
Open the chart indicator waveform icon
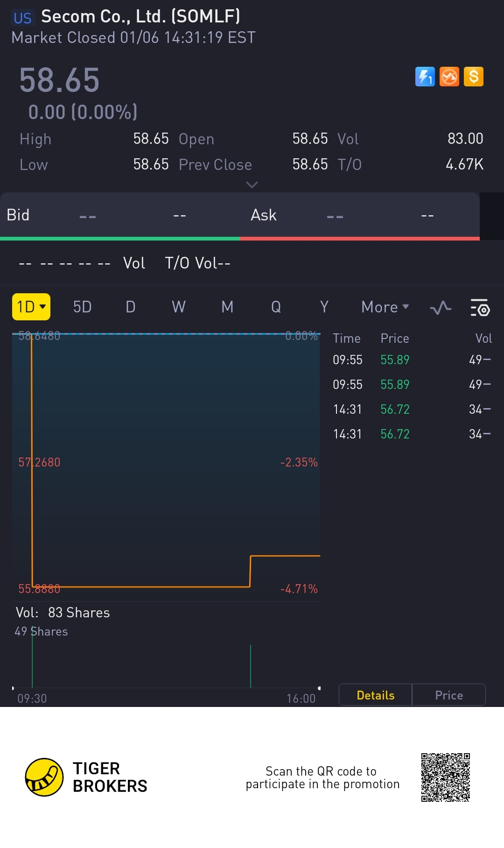(x=441, y=308)
